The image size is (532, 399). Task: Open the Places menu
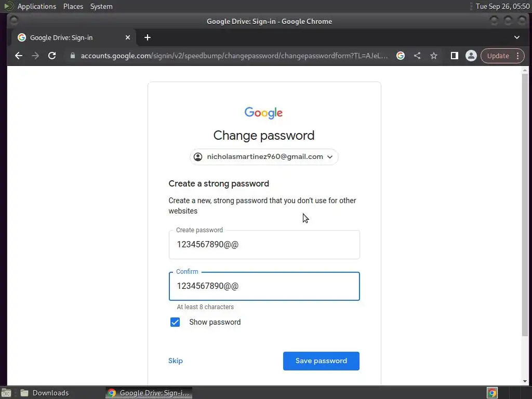click(x=73, y=6)
